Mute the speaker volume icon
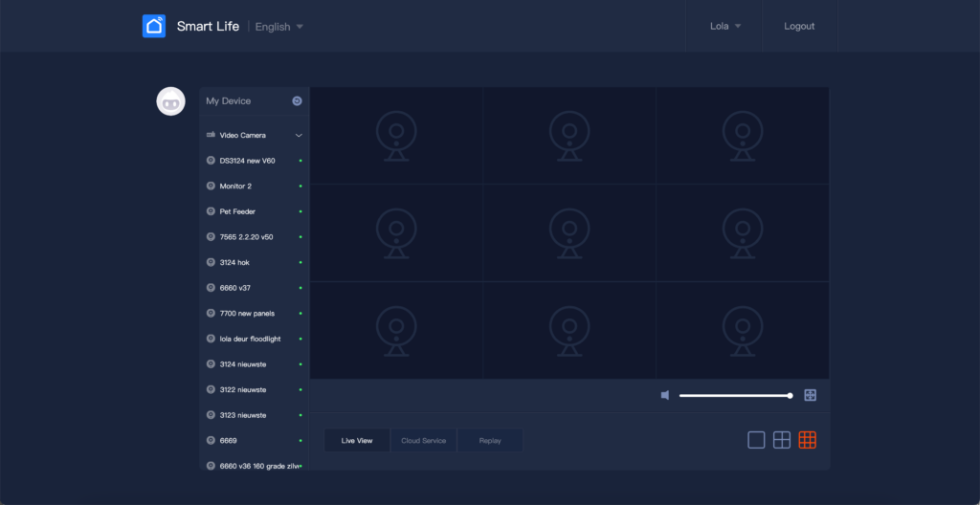 point(665,395)
